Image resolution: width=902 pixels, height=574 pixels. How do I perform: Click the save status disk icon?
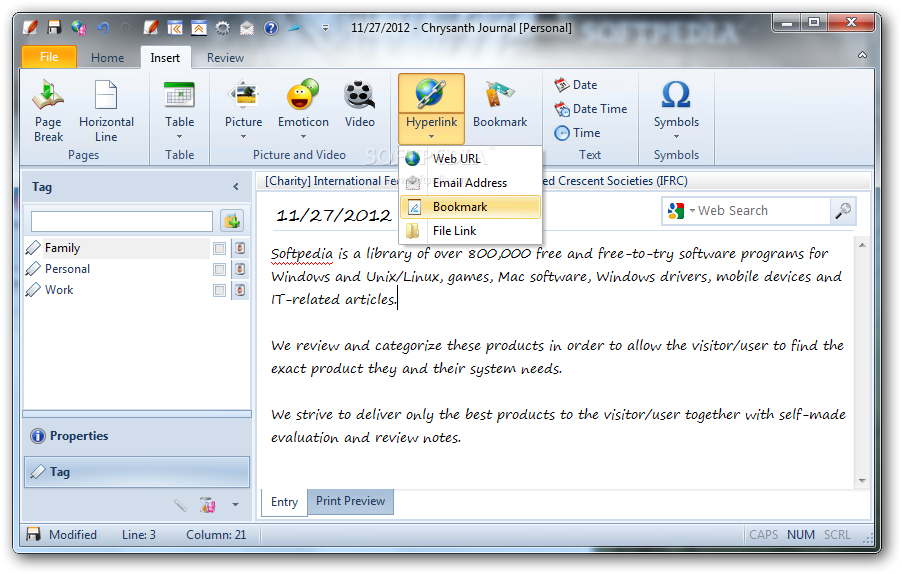coord(33,534)
